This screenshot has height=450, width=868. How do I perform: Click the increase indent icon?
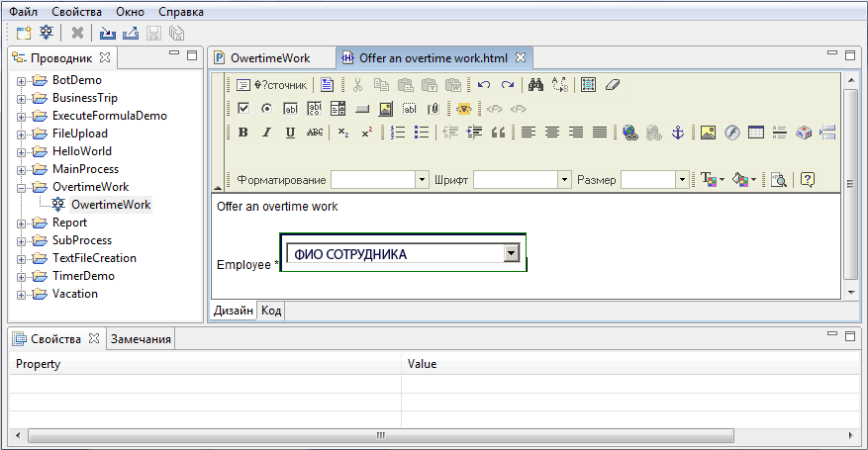tap(474, 133)
